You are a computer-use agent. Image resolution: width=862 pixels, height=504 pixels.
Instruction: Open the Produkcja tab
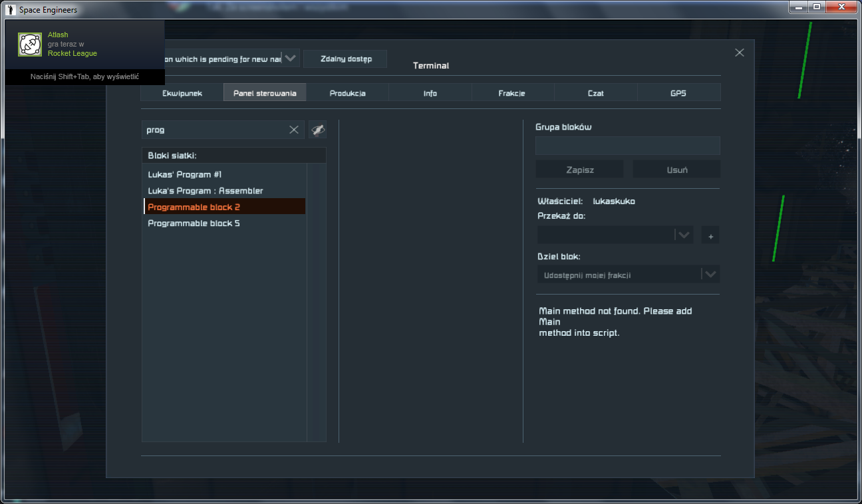click(347, 93)
